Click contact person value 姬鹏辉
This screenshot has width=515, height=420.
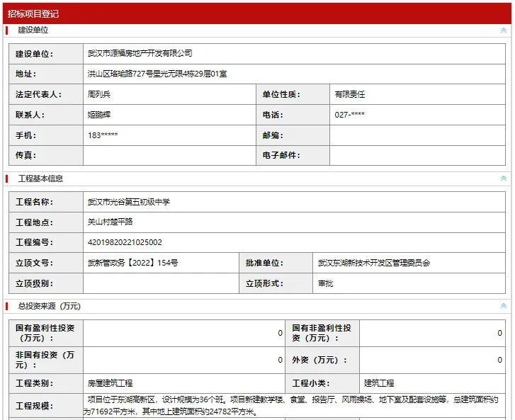coord(99,115)
